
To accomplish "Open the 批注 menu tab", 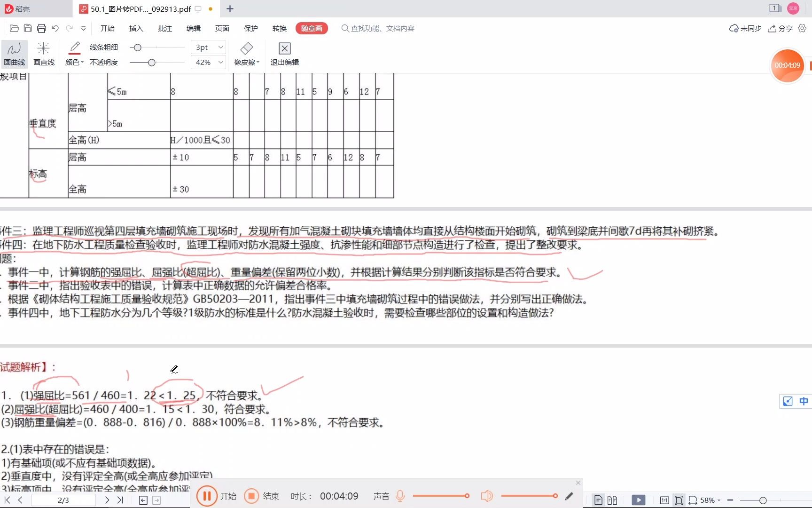I will coord(165,28).
